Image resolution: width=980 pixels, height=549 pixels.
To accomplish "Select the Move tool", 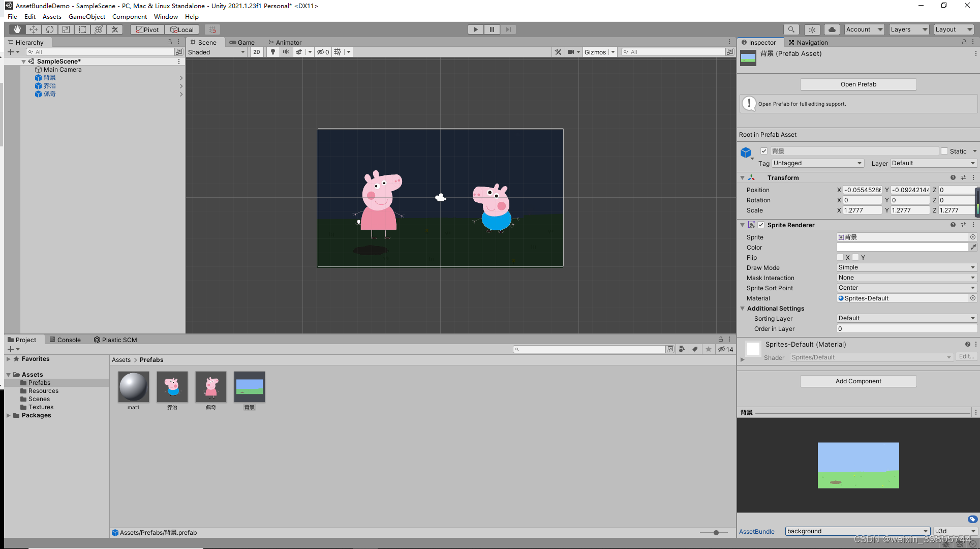I will 33,29.
